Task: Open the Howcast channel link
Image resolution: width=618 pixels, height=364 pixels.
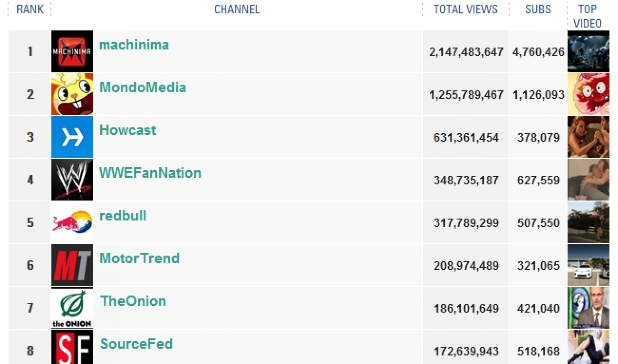Action: pos(128,130)
